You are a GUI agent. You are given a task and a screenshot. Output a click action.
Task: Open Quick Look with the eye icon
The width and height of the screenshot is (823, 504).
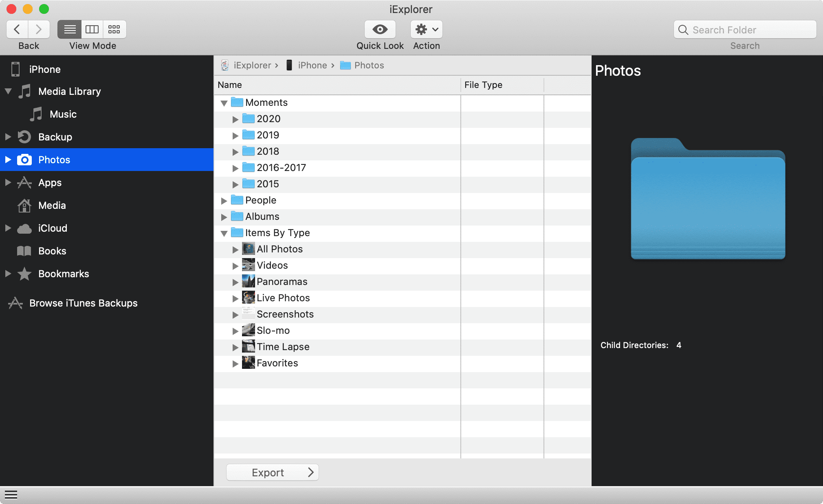coord(380,29)
